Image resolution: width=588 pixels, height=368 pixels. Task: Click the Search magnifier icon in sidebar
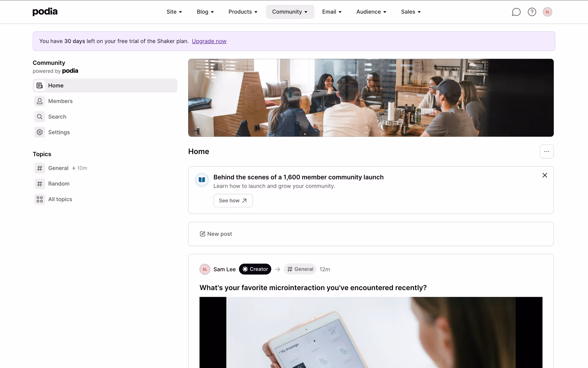(40, 117)
